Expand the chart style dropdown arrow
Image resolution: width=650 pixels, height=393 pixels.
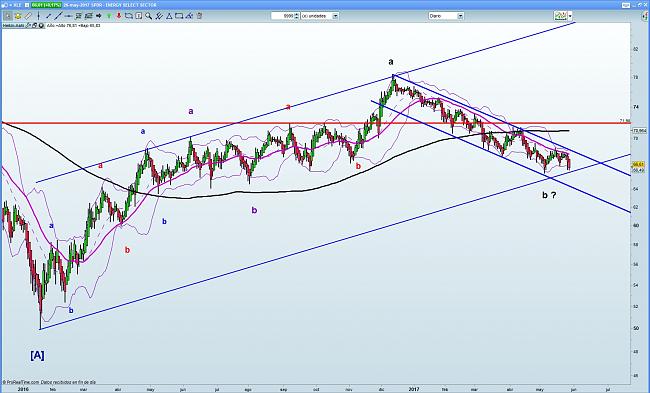pyautogui.click(x=570, y=16)
